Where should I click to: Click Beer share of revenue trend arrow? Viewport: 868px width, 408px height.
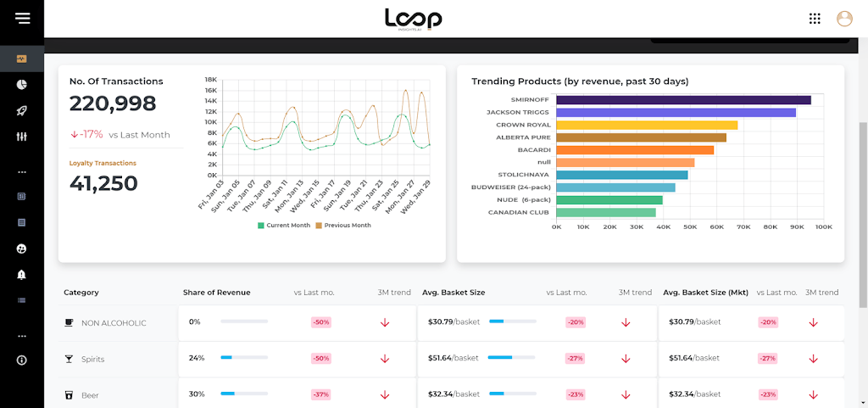[385, 394]
